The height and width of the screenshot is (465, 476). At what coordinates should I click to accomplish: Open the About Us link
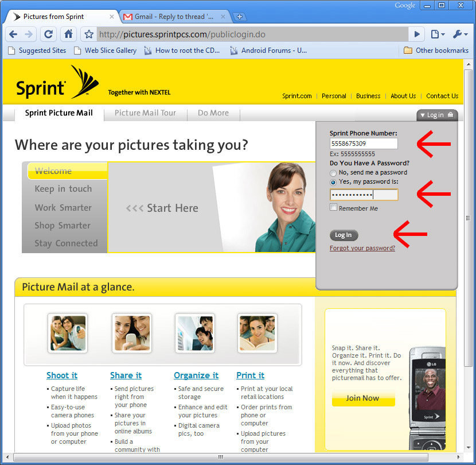pos(403,96)
